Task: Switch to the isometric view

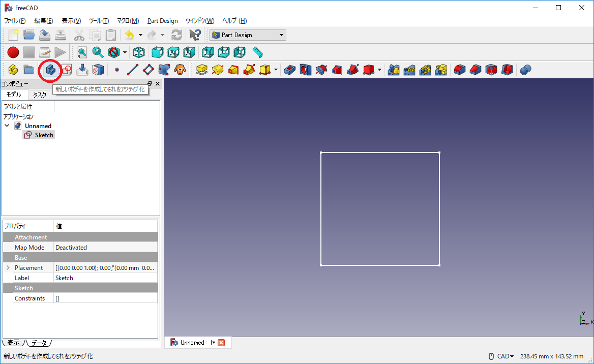Action: click(x=139, y=52)
